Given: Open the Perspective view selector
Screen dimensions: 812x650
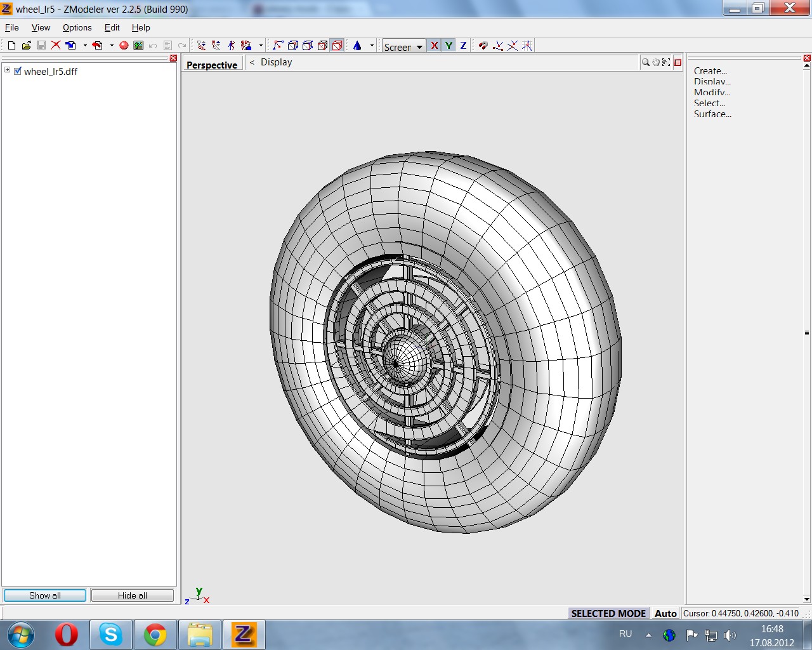Looking at the screenshot, I should coord(212,65).
